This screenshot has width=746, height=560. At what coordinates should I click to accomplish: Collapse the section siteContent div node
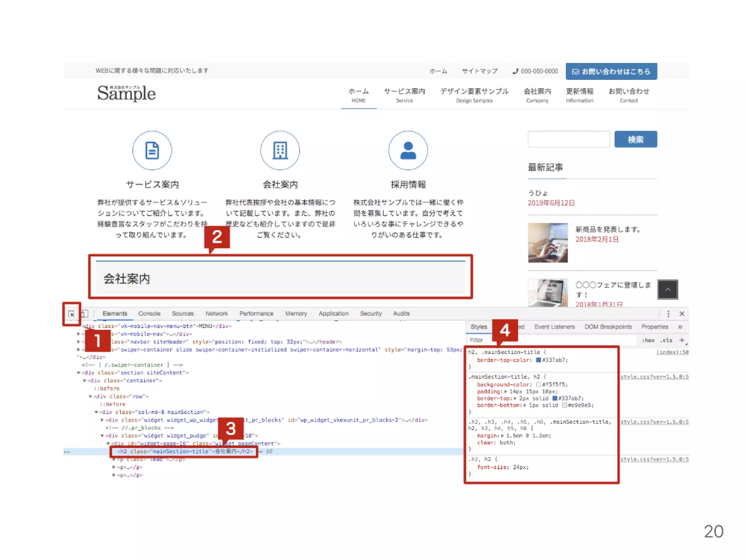click(x=79, y=373)
